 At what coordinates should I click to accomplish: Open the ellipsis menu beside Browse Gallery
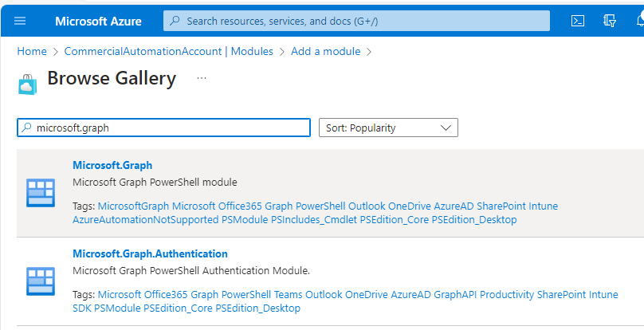(x=202, y=78)
